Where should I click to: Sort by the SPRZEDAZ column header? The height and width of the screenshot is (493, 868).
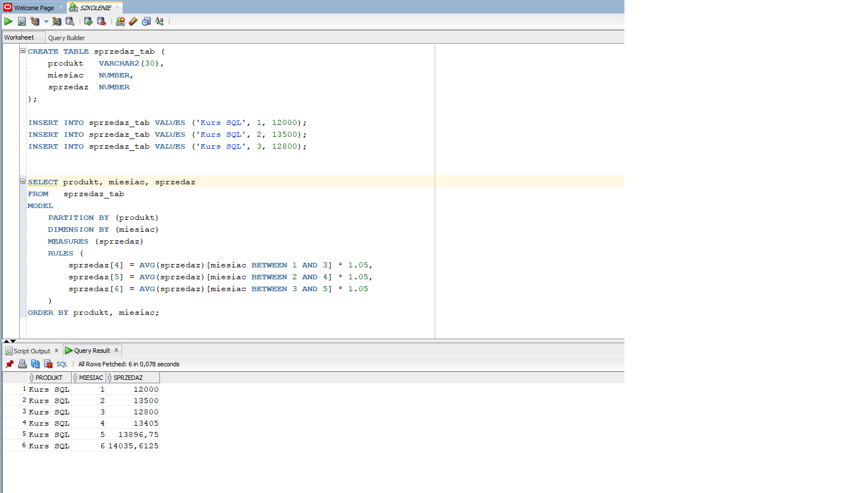coord(133,378)
